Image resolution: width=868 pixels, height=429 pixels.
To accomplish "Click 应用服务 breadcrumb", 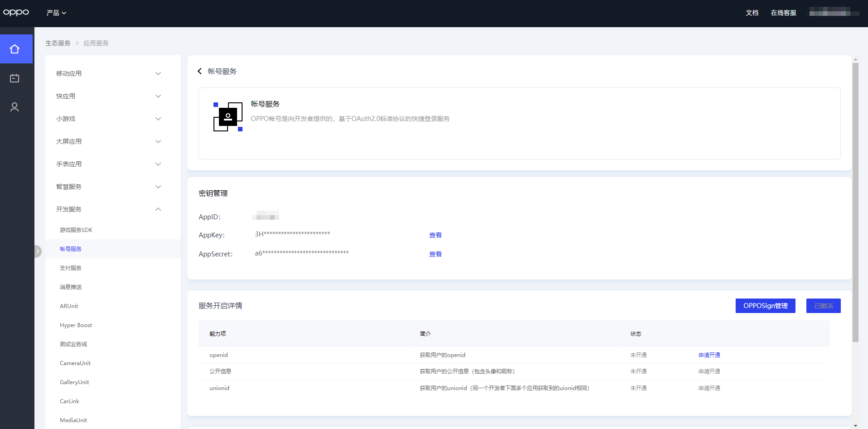I will pos(96,43).
